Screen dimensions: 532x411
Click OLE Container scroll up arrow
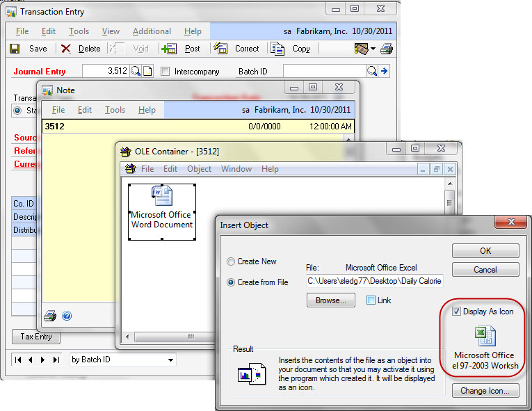[x=450, y=184]
